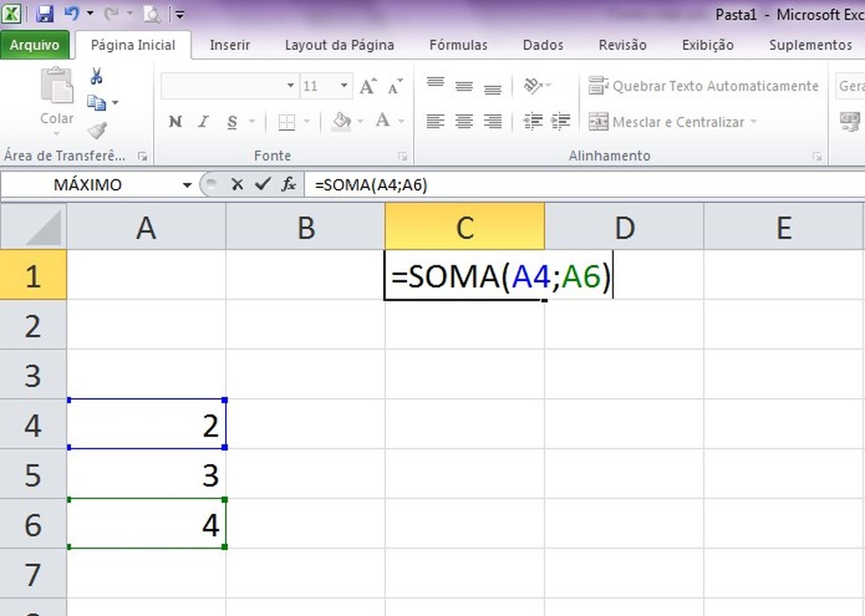
Task: Toggle Bold (N) formatting
Action: 175,122
